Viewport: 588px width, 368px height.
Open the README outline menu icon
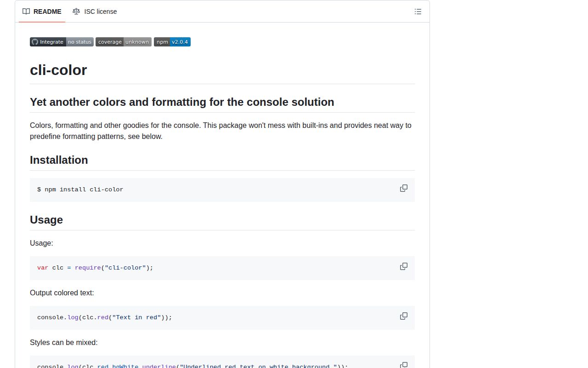418,11
